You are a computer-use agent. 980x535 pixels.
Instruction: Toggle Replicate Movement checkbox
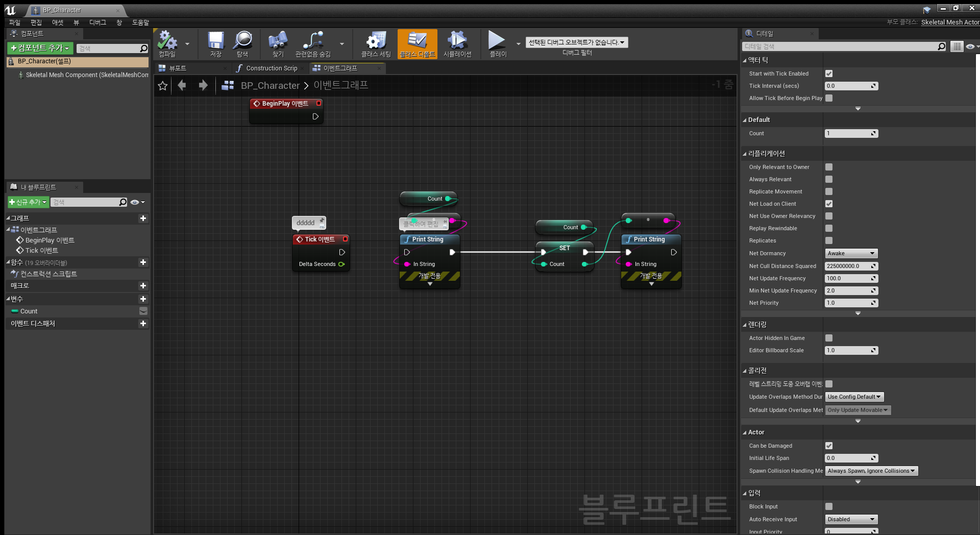click(x=829, y=191)
